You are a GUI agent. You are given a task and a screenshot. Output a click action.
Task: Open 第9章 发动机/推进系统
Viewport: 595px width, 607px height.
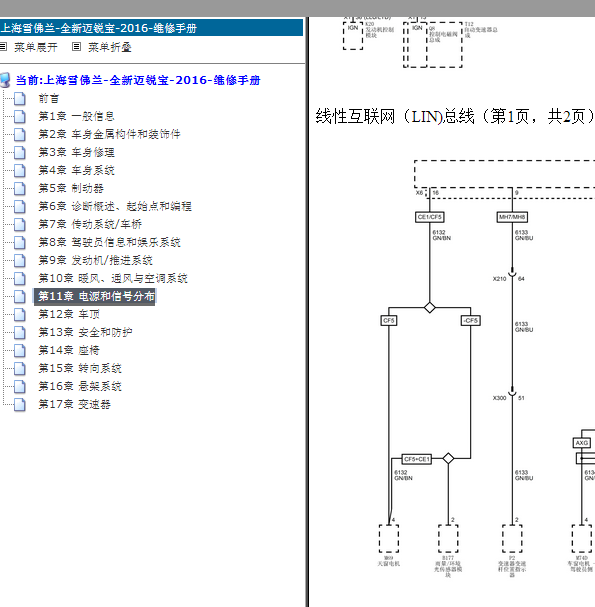[x=95, y=260]
